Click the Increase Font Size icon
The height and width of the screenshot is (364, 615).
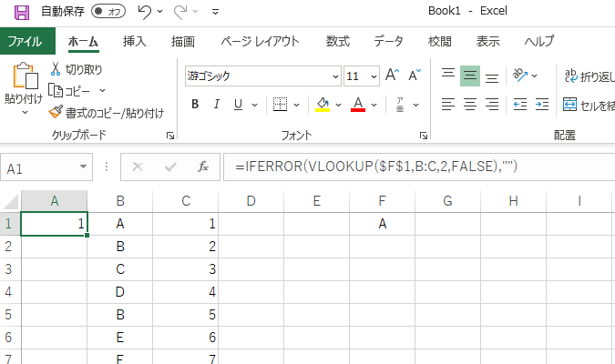[x=392, y=75]
